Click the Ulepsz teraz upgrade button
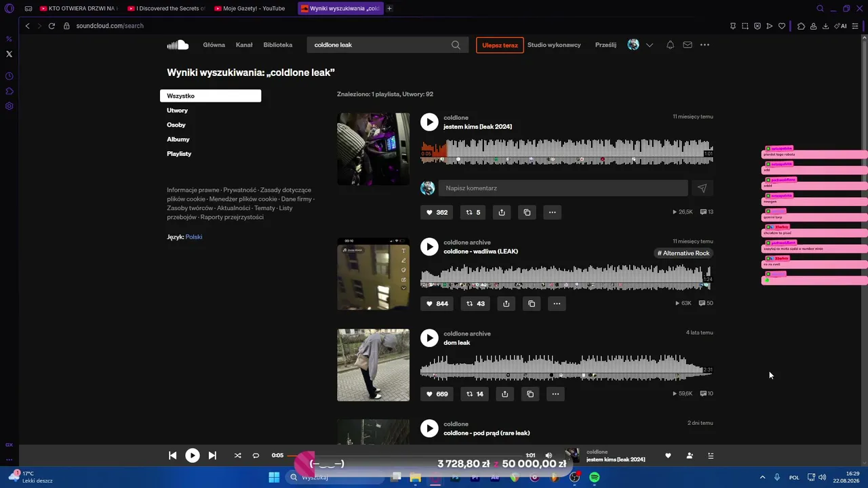 (500, 45)
